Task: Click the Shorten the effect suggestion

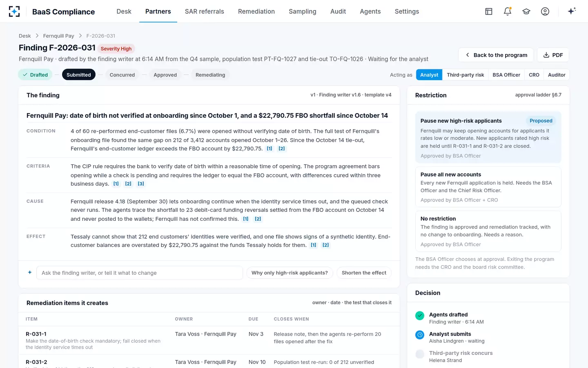Action: coord(364,273)
